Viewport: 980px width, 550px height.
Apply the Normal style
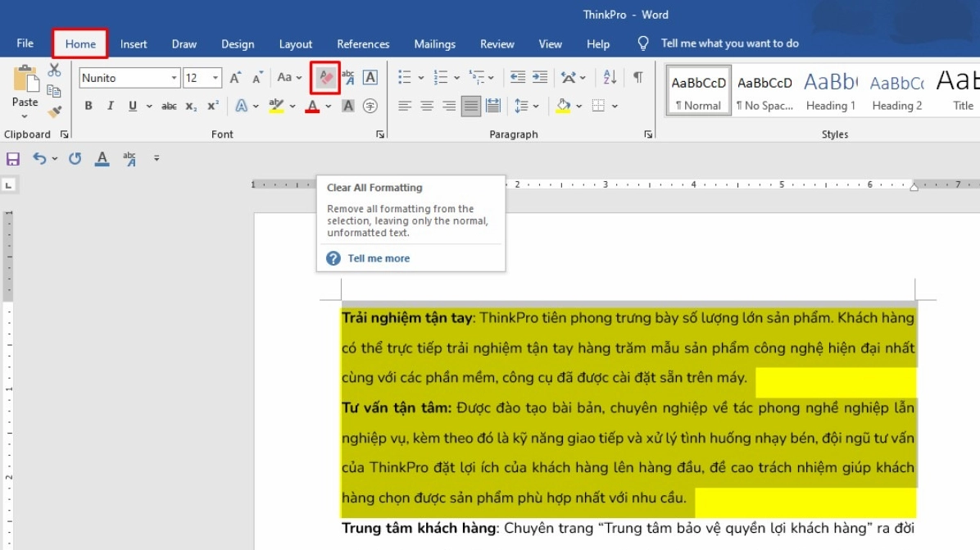pyautogui.click(x=698, y=91)
